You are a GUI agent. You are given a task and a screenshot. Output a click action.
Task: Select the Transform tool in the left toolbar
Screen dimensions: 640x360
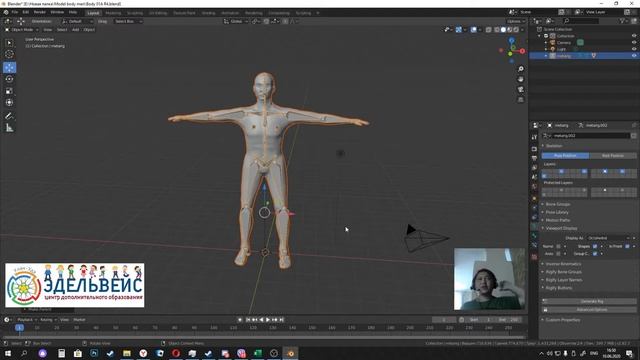pyautogui.click(x=9, y=102)
